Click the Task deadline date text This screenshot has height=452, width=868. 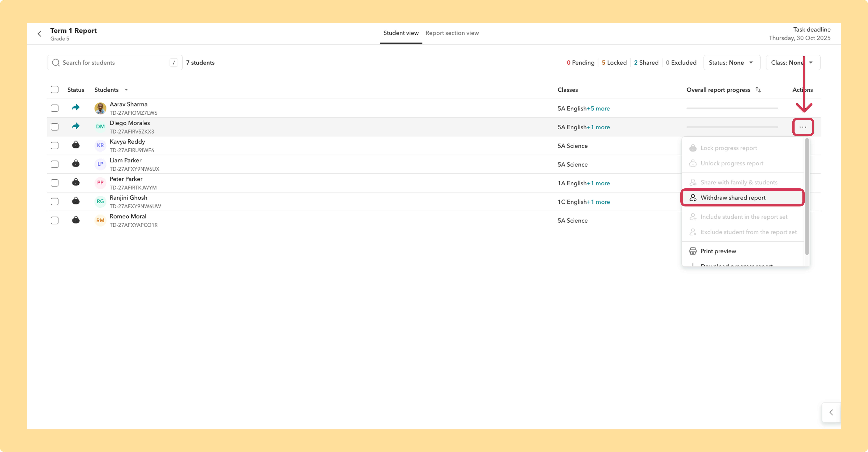(800, 38)
